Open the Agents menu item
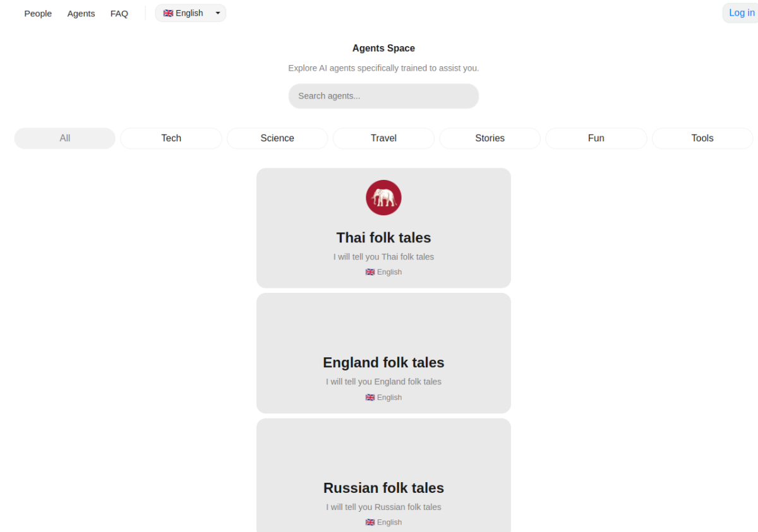 (81, 13)
